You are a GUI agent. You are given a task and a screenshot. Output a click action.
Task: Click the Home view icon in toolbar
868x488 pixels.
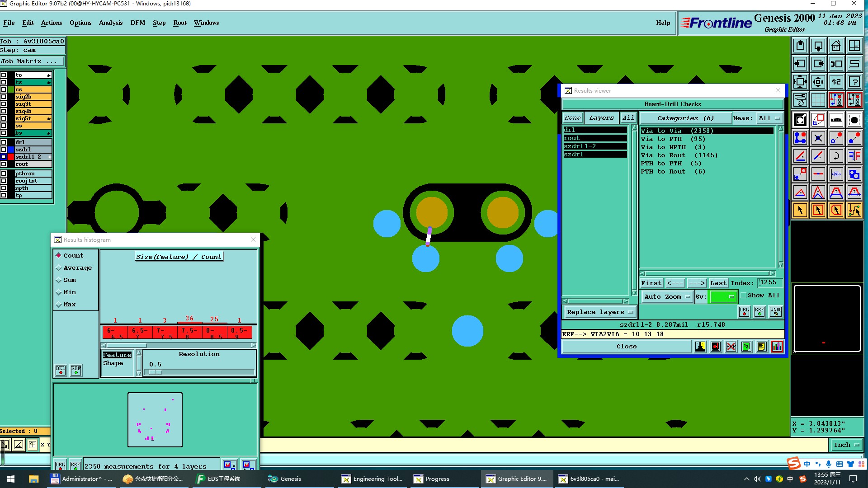[836, 46]
